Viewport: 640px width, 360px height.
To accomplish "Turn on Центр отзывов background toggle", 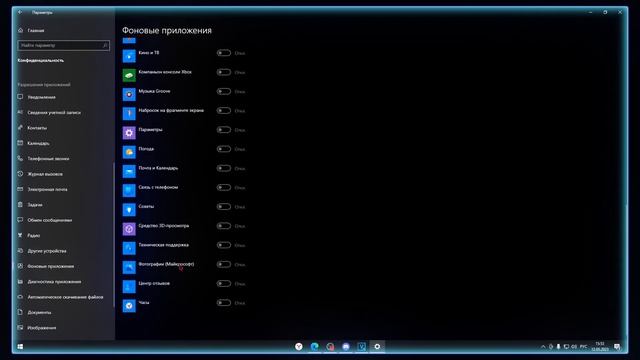I will (x=224, y=284).
